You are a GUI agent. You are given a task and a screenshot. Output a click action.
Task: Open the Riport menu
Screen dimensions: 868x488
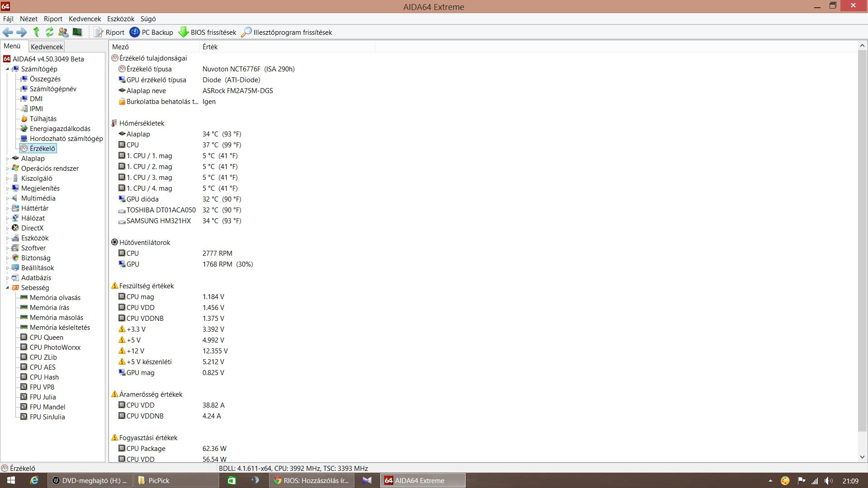click(53, 19)
